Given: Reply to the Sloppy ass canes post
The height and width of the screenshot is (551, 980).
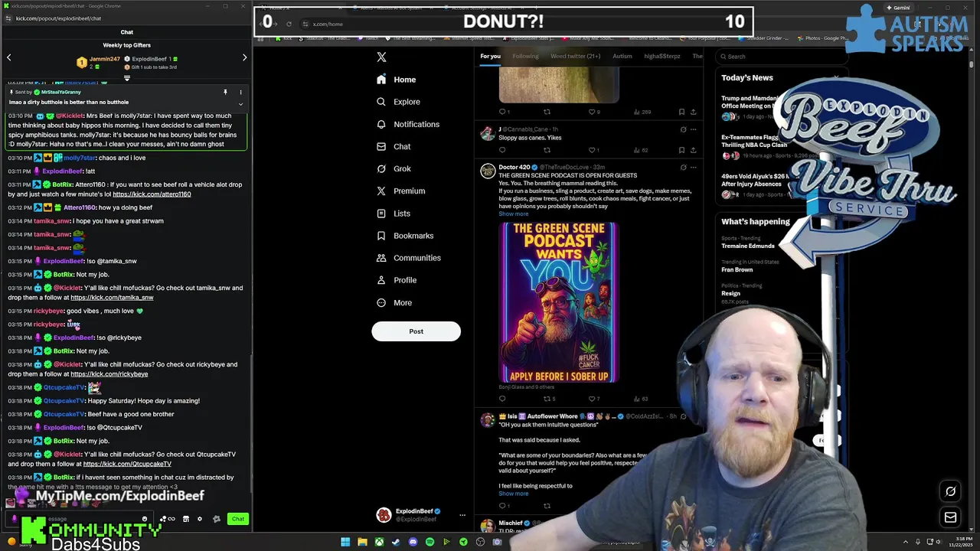Looking at the screenshot, I should coord(502,150).
